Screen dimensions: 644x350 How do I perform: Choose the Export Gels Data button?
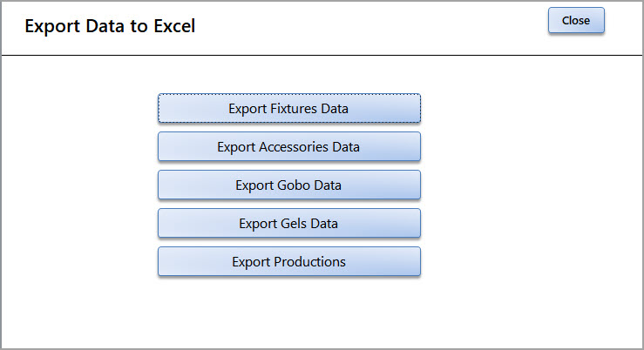(x=289, y=223)
